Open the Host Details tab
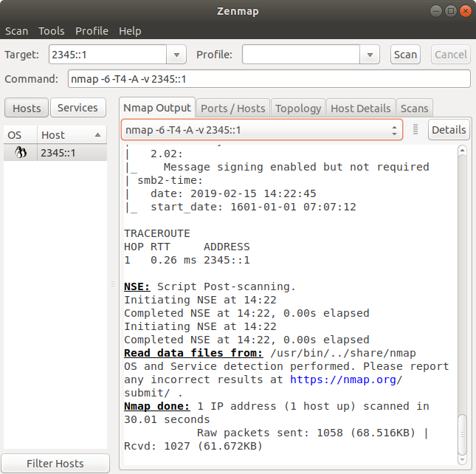Screen dimensions: 476x474 pos(360,109)
